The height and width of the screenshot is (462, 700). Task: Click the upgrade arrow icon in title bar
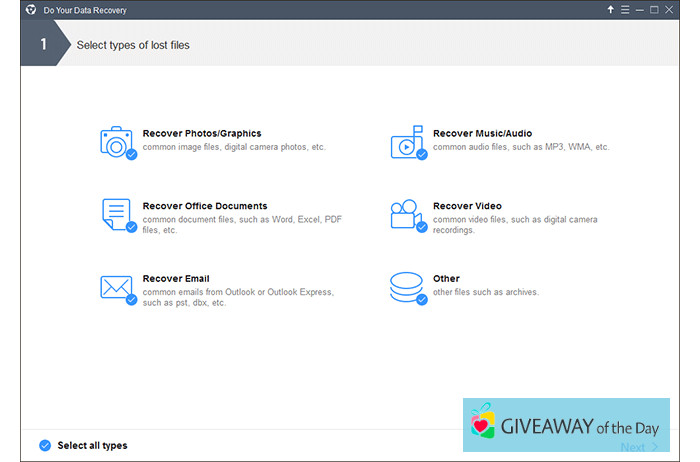point(610,10)
